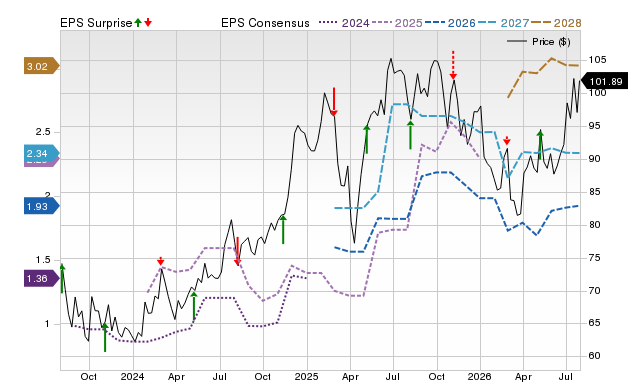This screenshot has width=640, height=382.
Task: Click the dotted red surprise arrow after Oct 2025
Action: [x=453, y=65]
